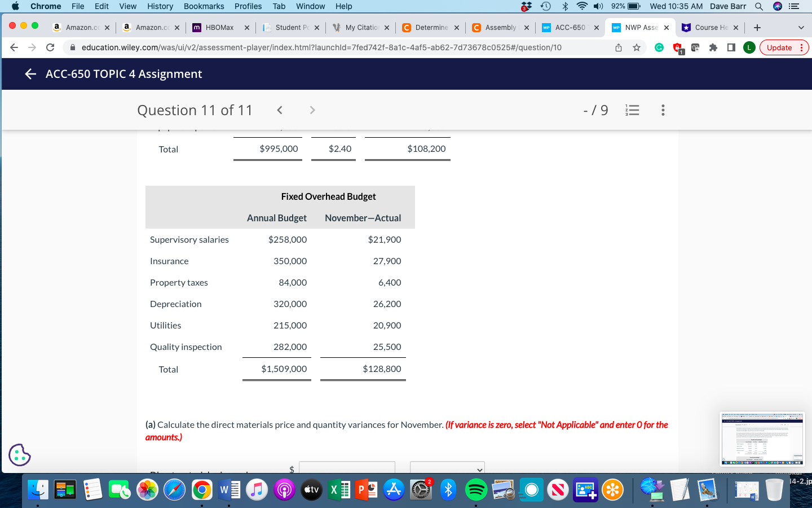Close the NWP Assessment tab
Screen dimensions: 812x508
coord(667,27)
